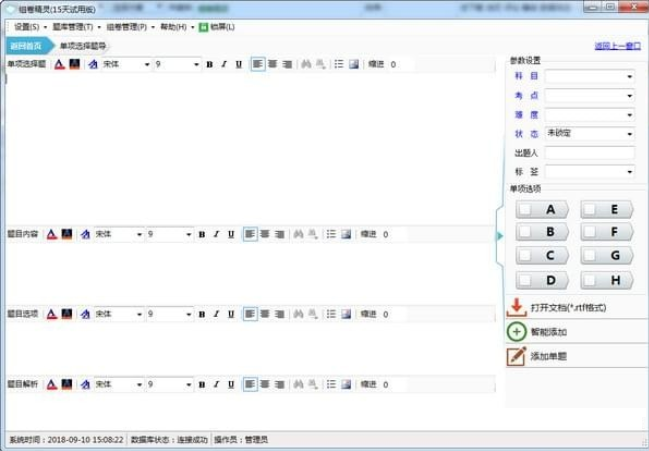This screenshot has height=451, width=649.
Task: Click the 出题人 input field
Action: pyautogui.click(x=590, y=152)
